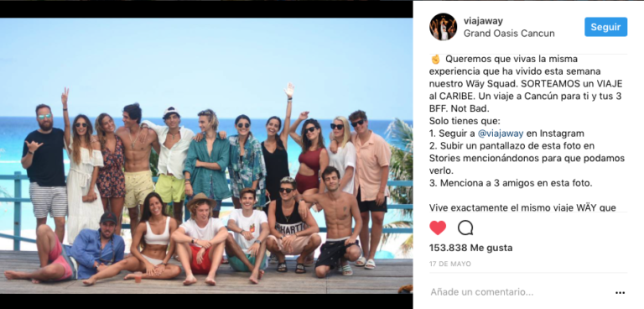Open the @viajaway mention in caption
The height and width of the screenshot is (309, 644).
pyautogui.click(x=501, y=134)
